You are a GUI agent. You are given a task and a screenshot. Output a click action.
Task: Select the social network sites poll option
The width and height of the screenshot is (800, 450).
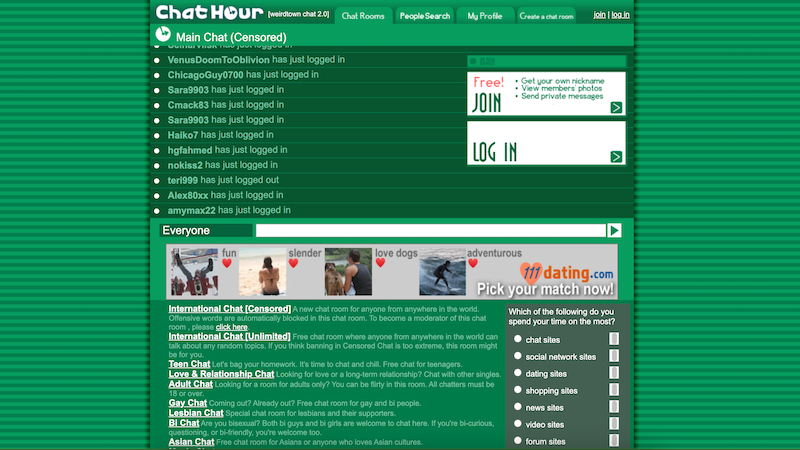[x=518, y=356]
